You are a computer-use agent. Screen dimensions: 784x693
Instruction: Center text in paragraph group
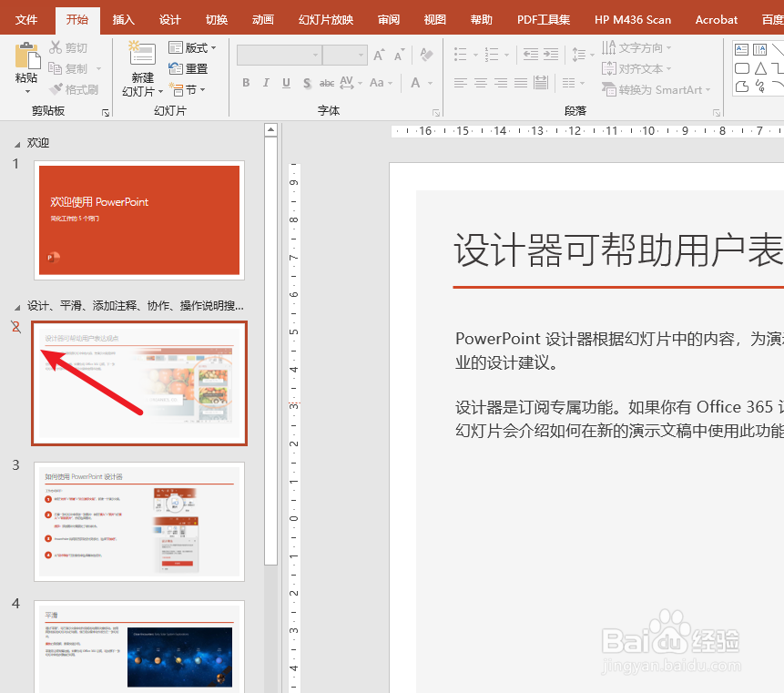click(481, 83)
